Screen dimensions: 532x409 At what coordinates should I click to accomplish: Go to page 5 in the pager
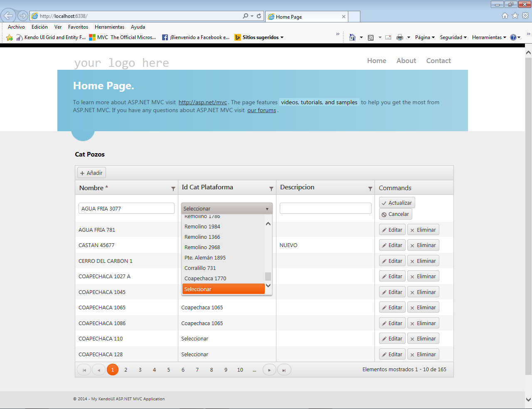tap(169, 370)
